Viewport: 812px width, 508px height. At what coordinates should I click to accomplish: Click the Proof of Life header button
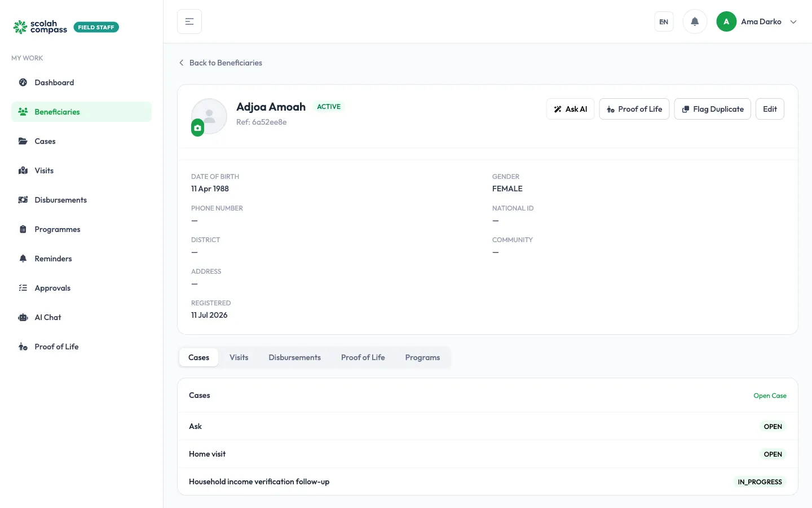634,109
